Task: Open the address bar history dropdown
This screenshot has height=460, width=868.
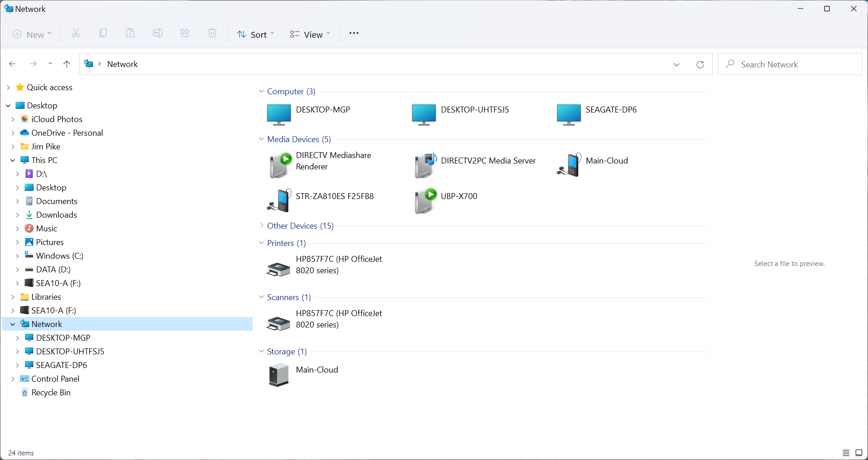Action: pyautogui.click(x=677, y=64)
